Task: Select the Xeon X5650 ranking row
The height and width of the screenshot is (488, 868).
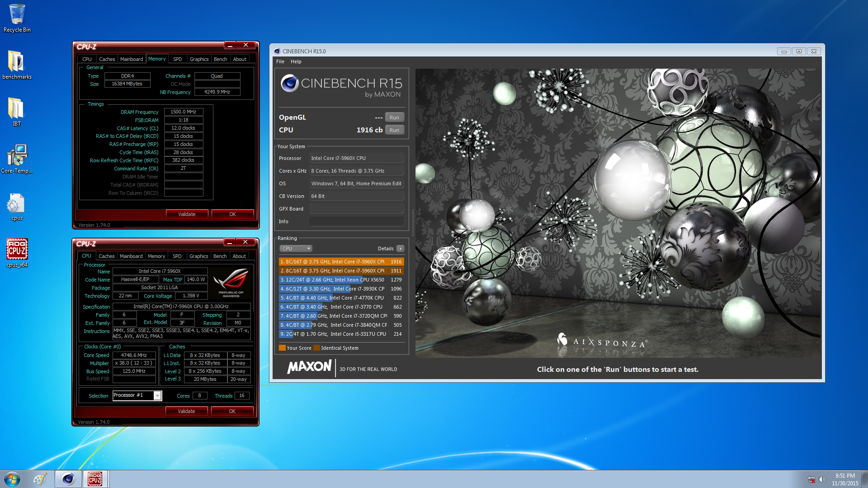Action: (341, 280)
